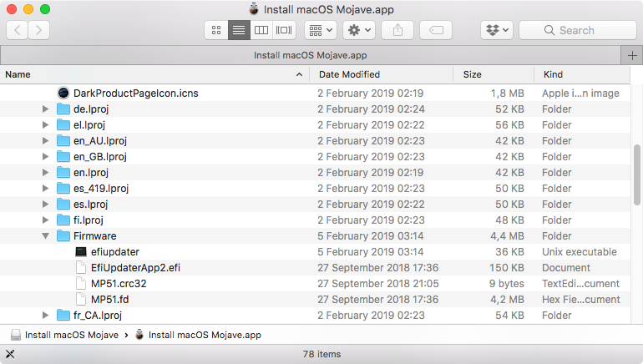
Task: Switch to gallery view
Action: 284,30
